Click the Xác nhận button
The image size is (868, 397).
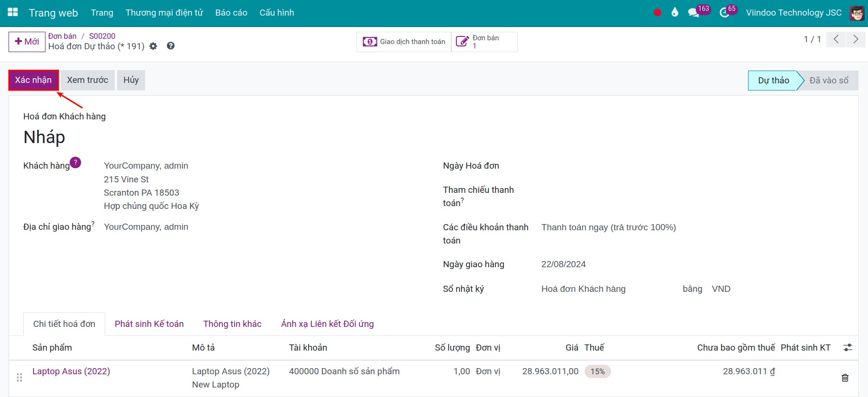(x=33, y=80)
